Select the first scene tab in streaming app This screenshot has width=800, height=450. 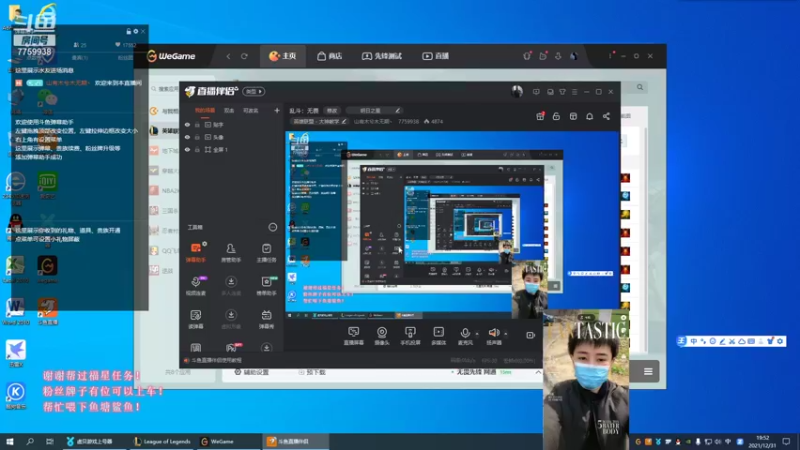[205, 110]
